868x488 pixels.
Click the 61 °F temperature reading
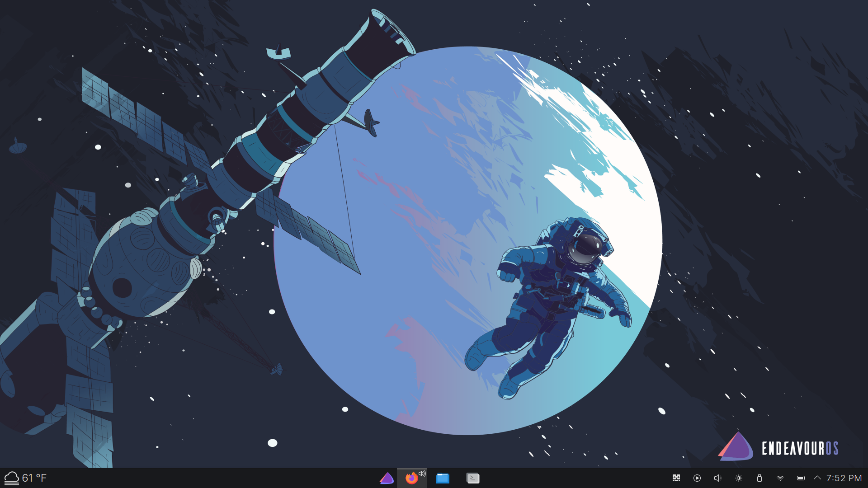click(x=34, y=478)
